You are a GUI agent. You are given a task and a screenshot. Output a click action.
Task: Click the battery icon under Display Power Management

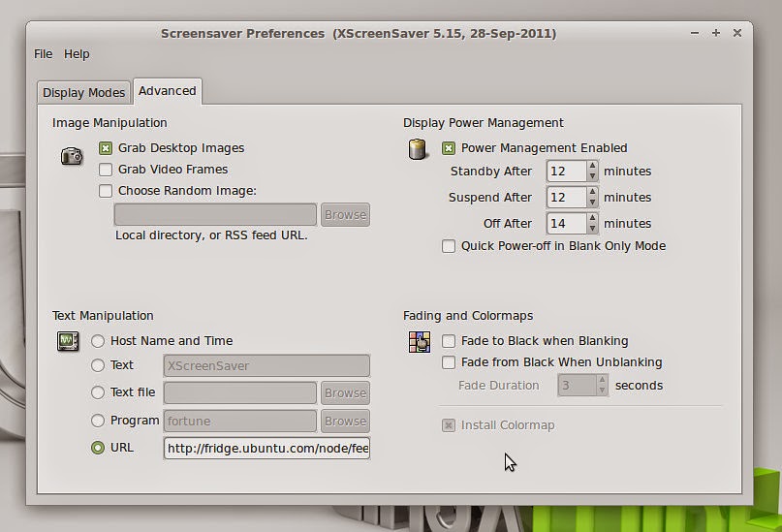coord(417,149)
